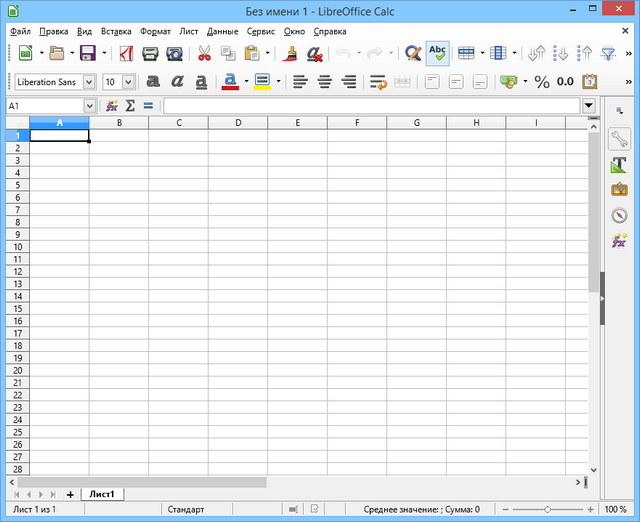The image size is (640, 522).
Task: Open the Данные menu
Action: [222, 31]
